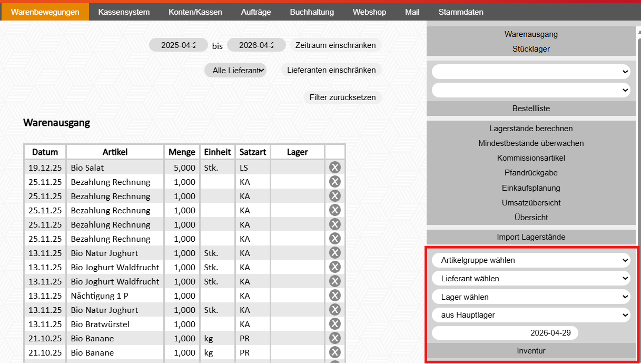The height and width of the screenshot is (364, 641).
Task: Open the aus Hauptlager dropdown
Action: [531, 316]
